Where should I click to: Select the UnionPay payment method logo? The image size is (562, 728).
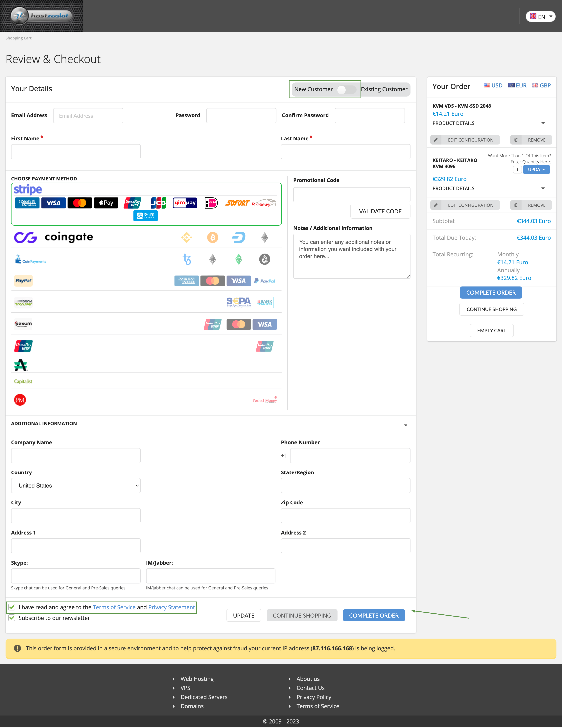pos(23,346)
